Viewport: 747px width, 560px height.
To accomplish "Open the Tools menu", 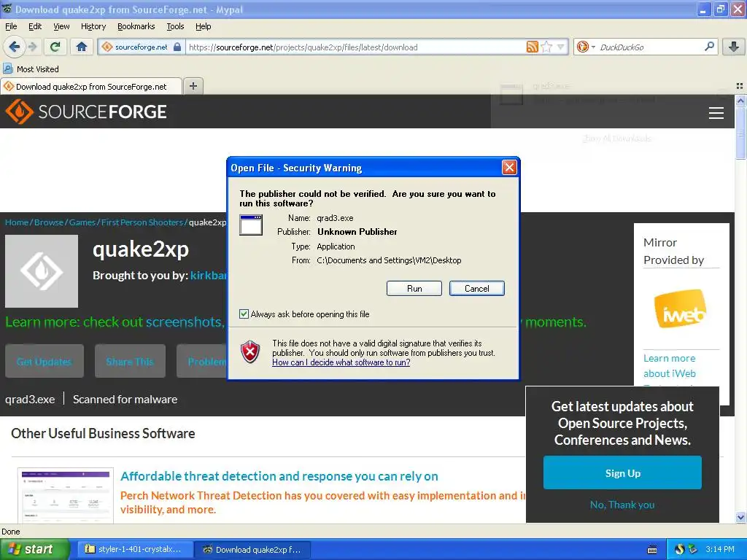I will click(x=175, y=27).
